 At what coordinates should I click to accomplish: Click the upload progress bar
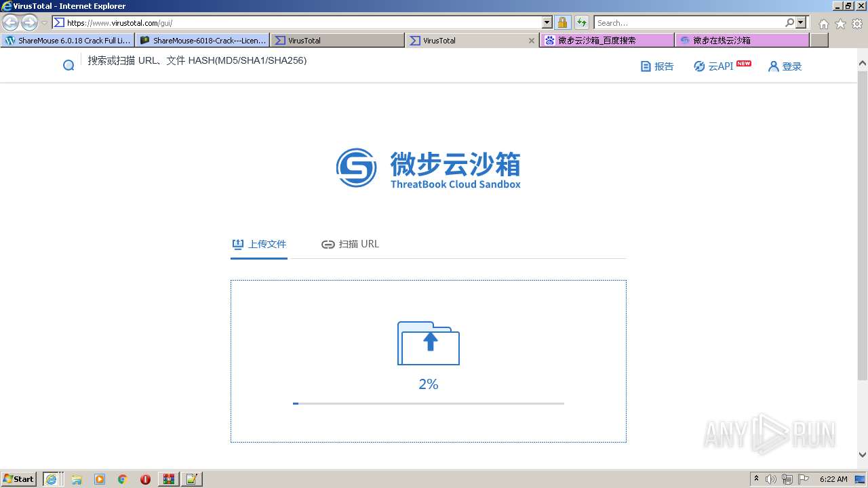[429, 403]
